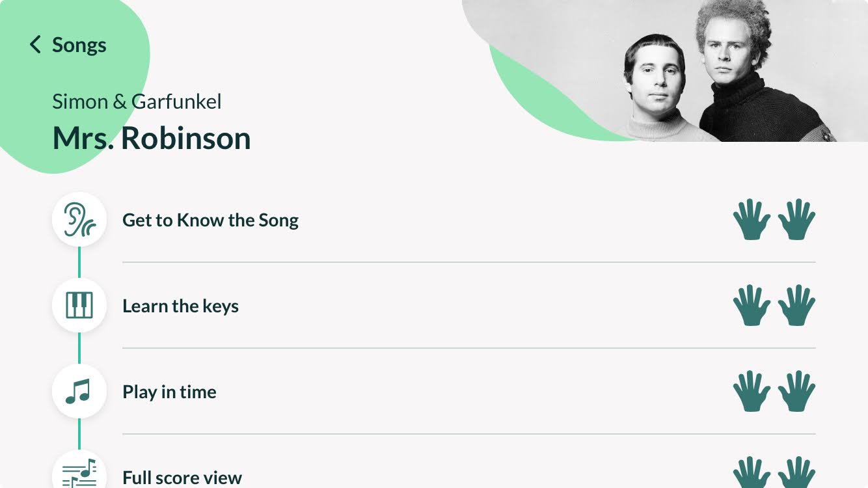
Task: Open Full score view step
Action: coord(434,472)
